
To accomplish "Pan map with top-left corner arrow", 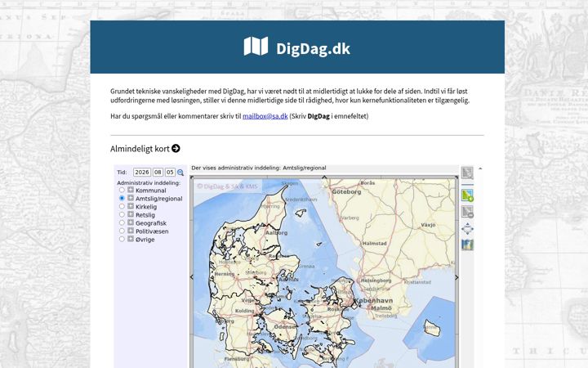I will pyautogui.click(x=192, y=177).
